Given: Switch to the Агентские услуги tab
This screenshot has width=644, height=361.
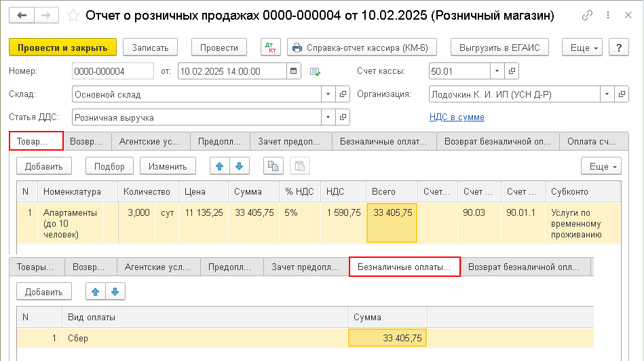Looking at the screenshot, I should tap(150, 141).
